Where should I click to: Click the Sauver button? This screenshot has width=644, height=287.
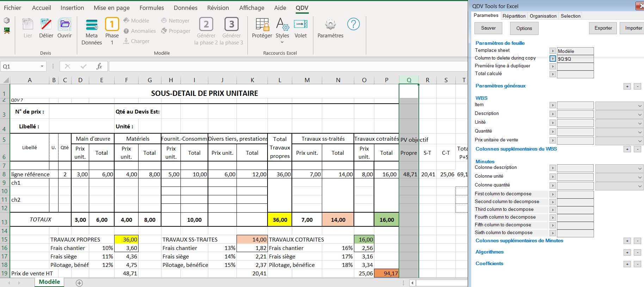tap(488, 28)
